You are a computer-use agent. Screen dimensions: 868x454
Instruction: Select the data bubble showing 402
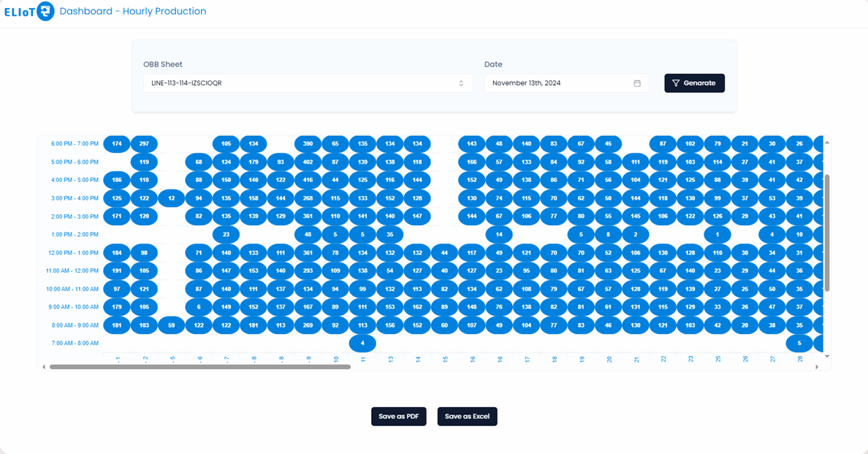click(x=308, y=162)
